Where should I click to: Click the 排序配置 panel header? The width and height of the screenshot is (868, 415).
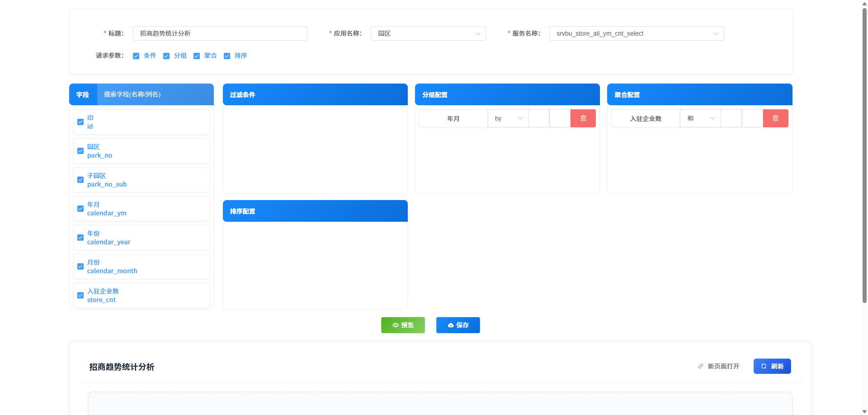315,211
